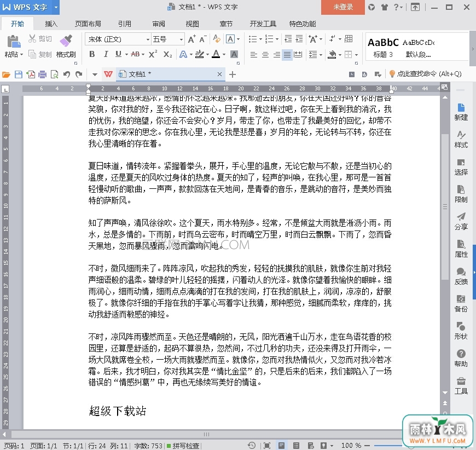
Task: Open the Styles (样式) sidebar panel
Action: 461,139
